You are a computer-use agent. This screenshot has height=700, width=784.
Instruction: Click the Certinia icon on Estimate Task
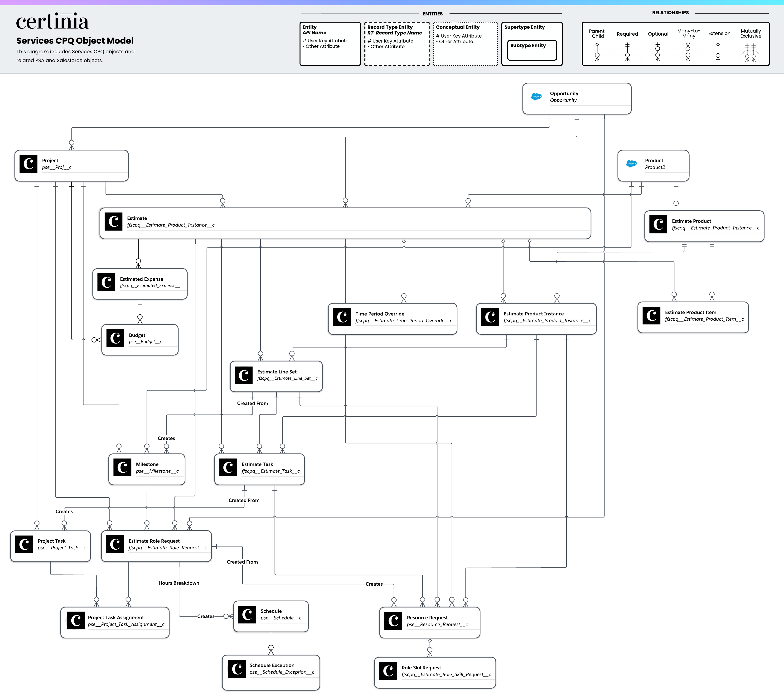point(228,468)
